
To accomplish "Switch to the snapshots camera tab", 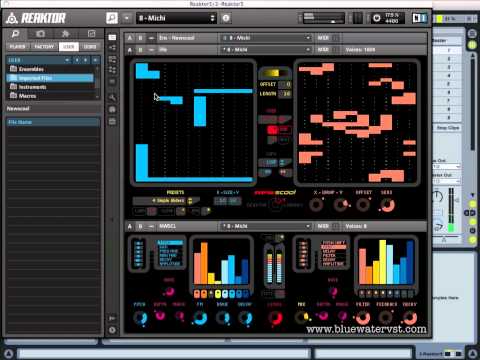I will point(40,34).
